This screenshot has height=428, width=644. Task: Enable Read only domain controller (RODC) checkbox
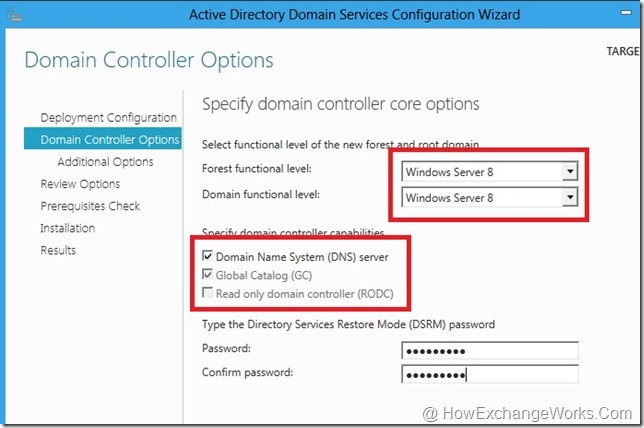point(208,292)
